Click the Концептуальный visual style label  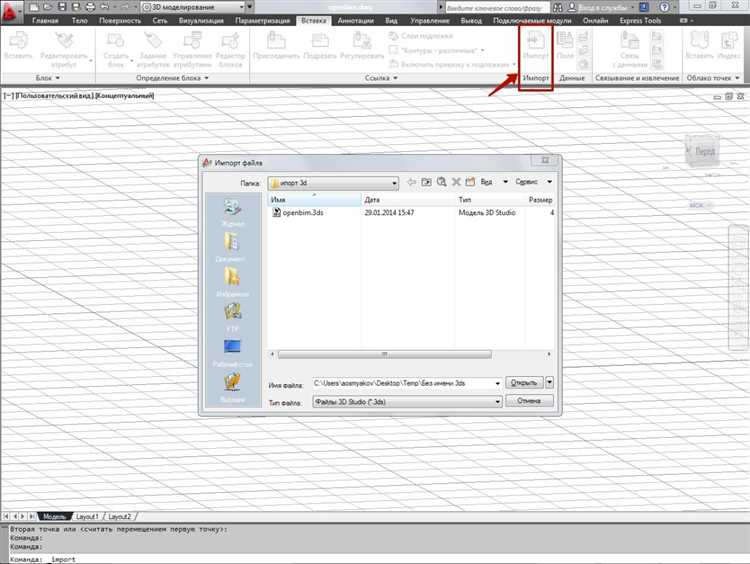click(124, 96)
